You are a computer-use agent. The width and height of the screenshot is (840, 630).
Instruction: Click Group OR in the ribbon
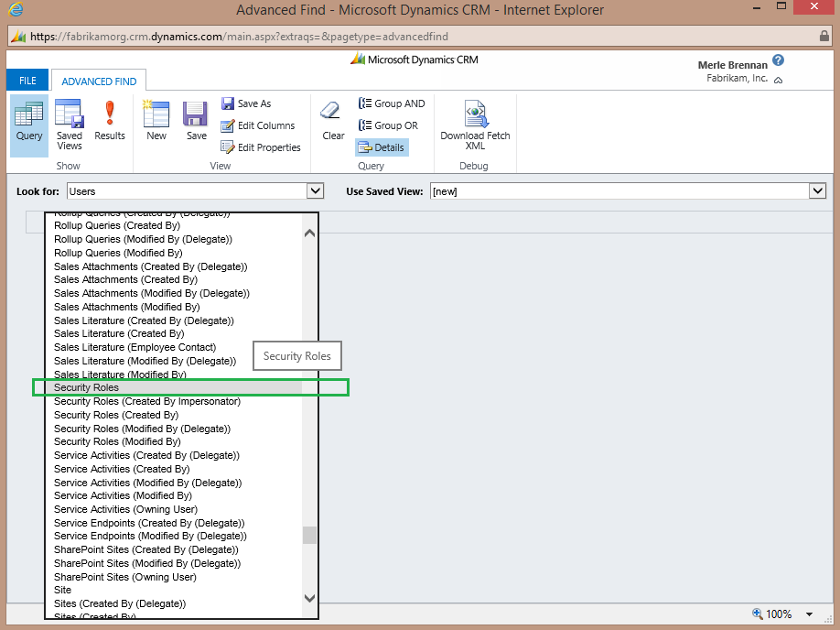[388, 125]
